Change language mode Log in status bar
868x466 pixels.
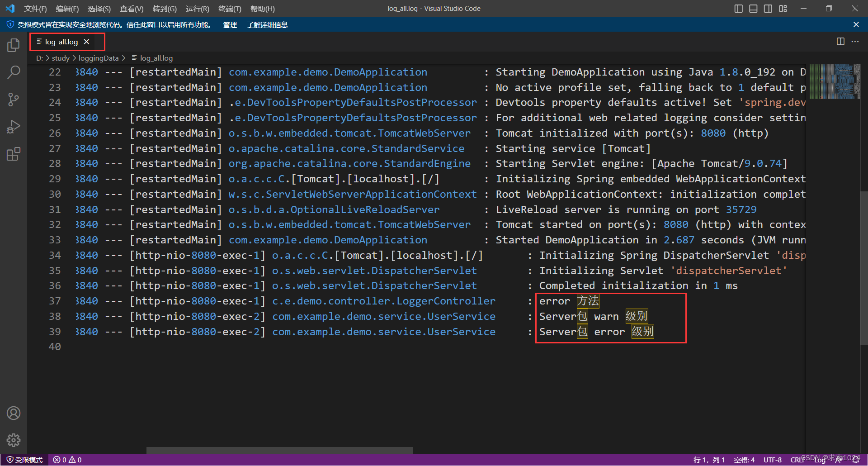pos(820,460)
